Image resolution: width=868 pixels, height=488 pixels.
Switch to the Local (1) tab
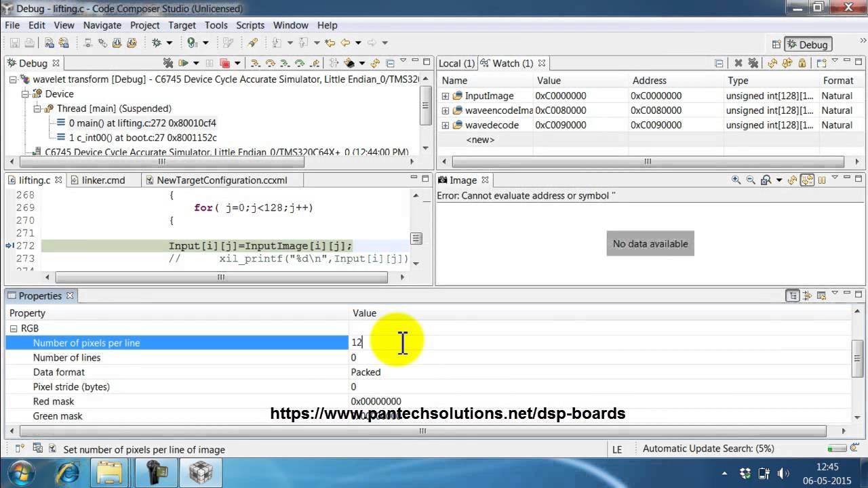point(456,63)
